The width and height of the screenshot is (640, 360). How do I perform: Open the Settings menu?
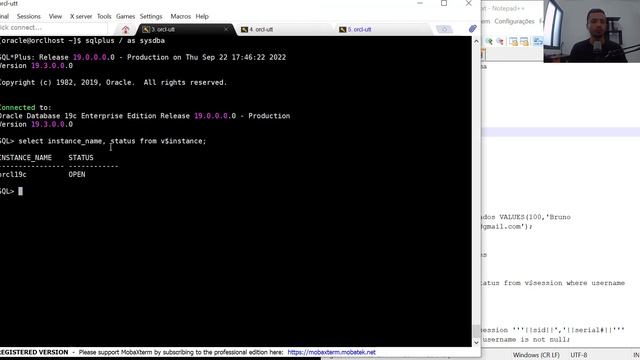[151, 16]
